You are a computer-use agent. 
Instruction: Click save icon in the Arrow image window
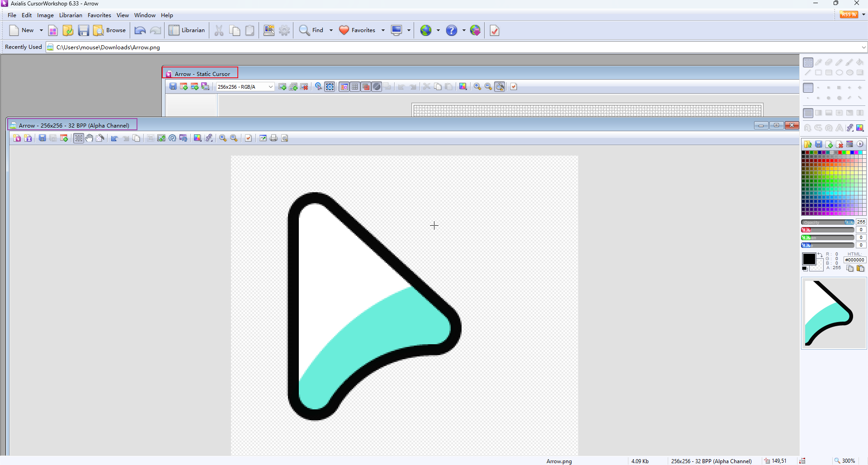42,138
